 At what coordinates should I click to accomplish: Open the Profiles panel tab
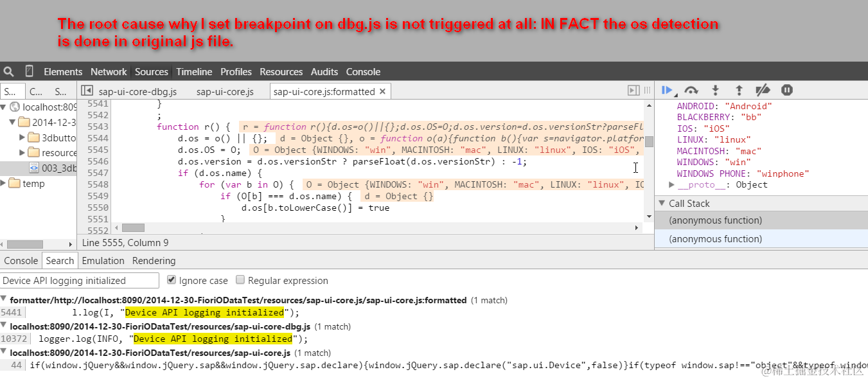pyautogui.click(x=236, y=71)
